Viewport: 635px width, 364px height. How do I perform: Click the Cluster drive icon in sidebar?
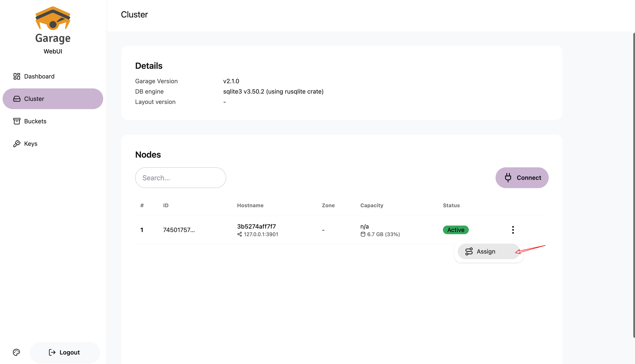click(17, 99)
